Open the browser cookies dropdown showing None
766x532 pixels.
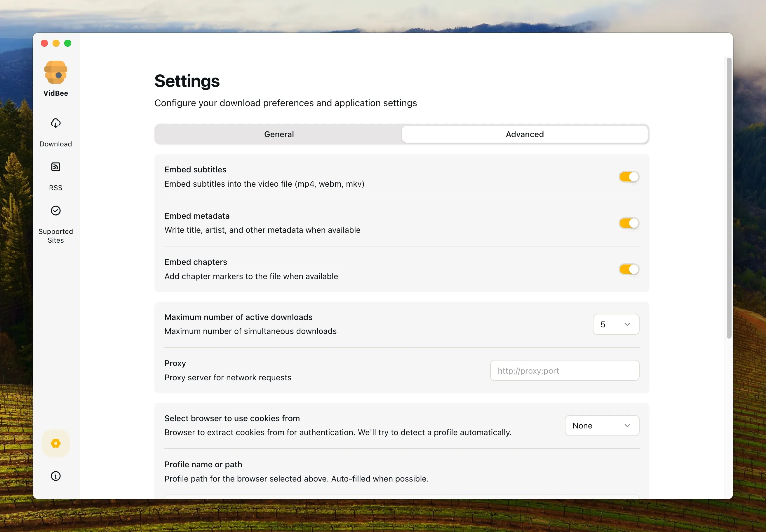coord(602,425)
